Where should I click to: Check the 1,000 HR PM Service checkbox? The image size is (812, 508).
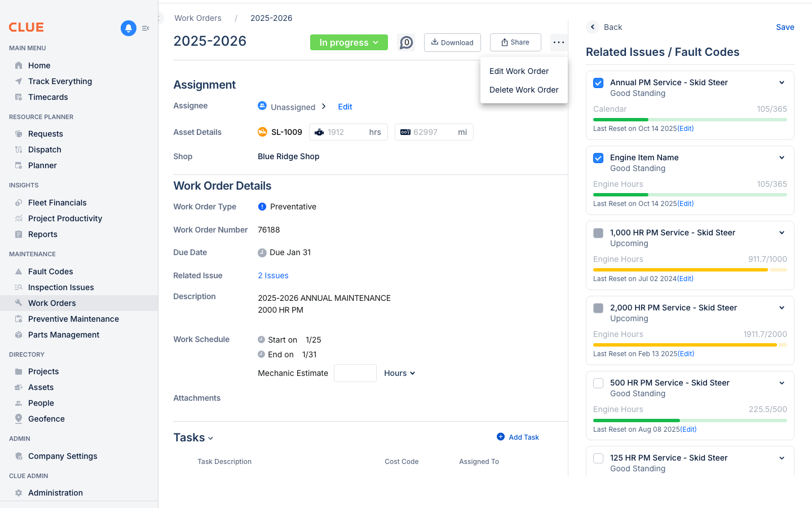coord(598,233)
